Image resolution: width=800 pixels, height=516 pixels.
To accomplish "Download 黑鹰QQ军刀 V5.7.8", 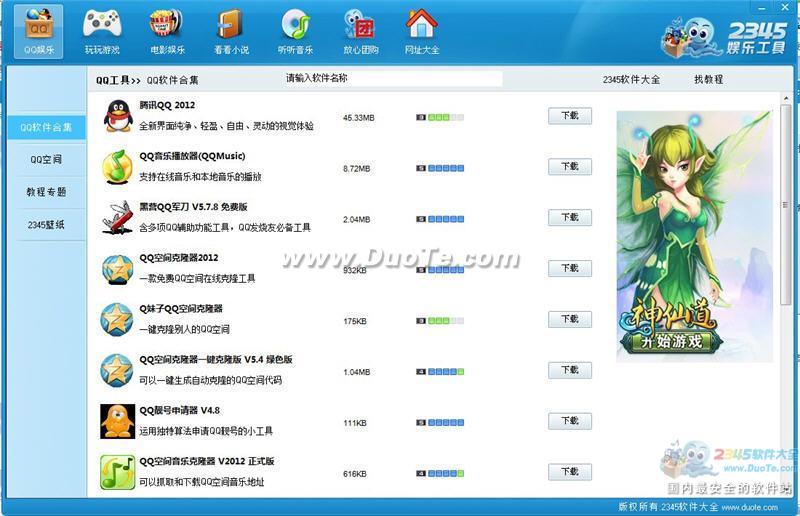I will click(570, 217).
